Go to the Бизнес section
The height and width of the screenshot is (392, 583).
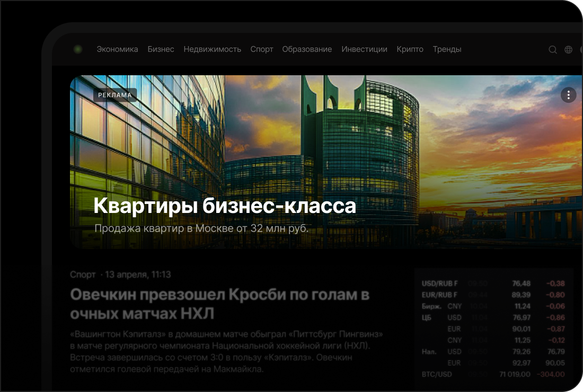point(161,49)
